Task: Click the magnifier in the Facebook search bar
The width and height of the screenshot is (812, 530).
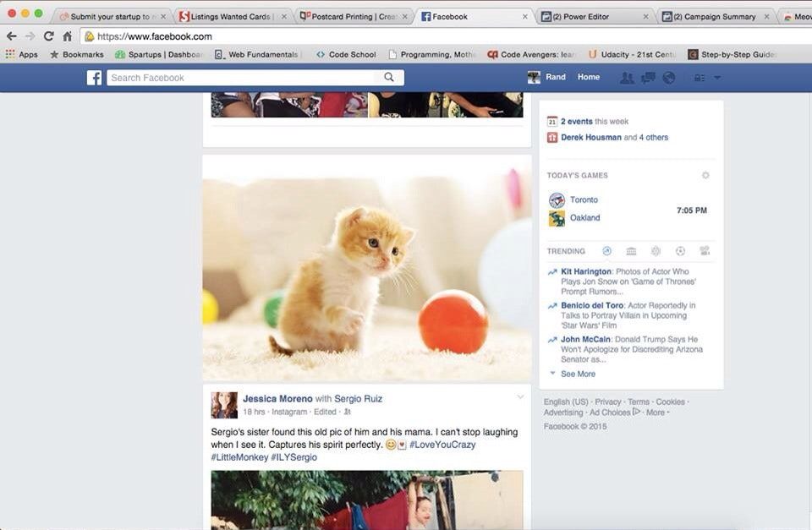Action: (x=388, y=77)
